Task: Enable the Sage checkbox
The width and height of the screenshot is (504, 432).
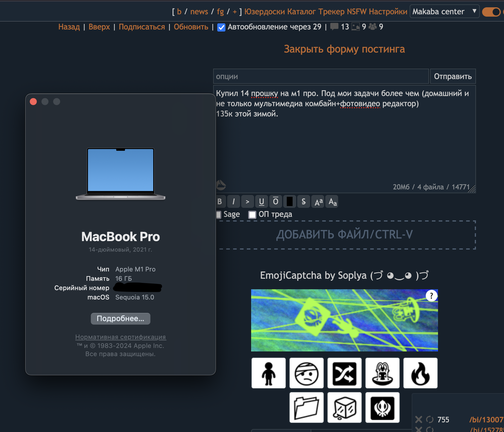Action: [218, 215]
